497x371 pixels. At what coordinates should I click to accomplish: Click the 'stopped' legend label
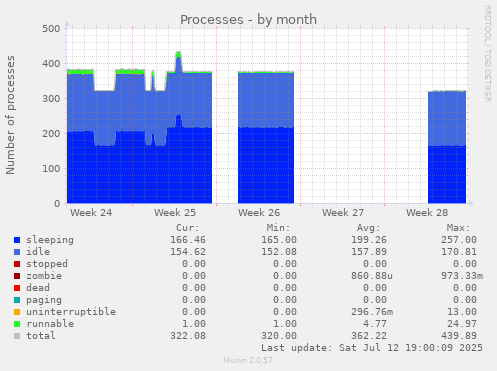pyautogui.click(x=47, y=264)
